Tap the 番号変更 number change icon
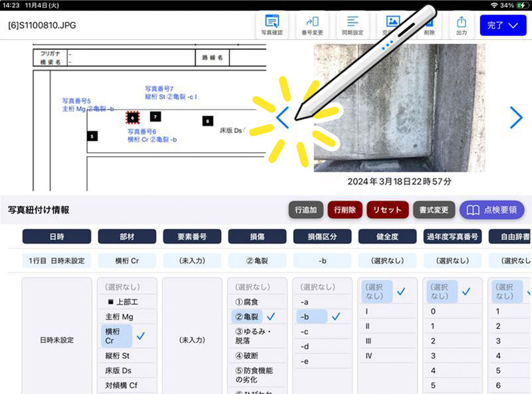Viewport: 532px width, 394px height. coord(313,25)
